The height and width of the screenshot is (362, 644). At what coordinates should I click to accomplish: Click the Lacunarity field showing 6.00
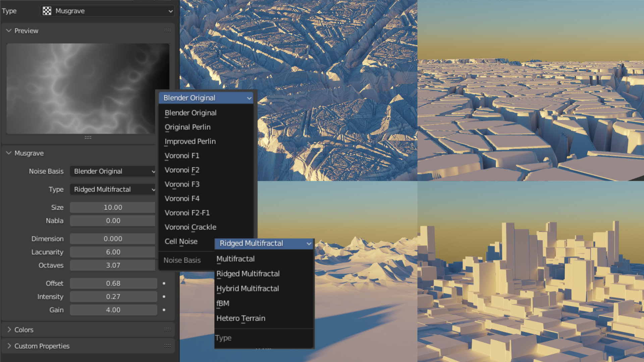tap(113, 252)
